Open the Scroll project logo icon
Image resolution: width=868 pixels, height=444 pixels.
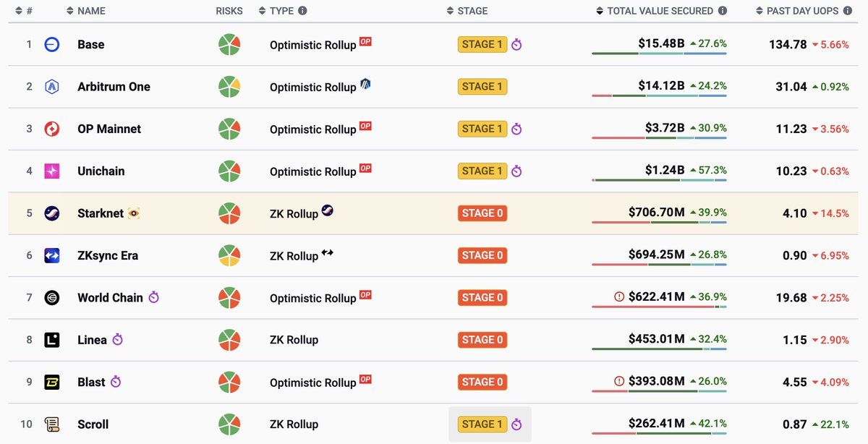52,424
